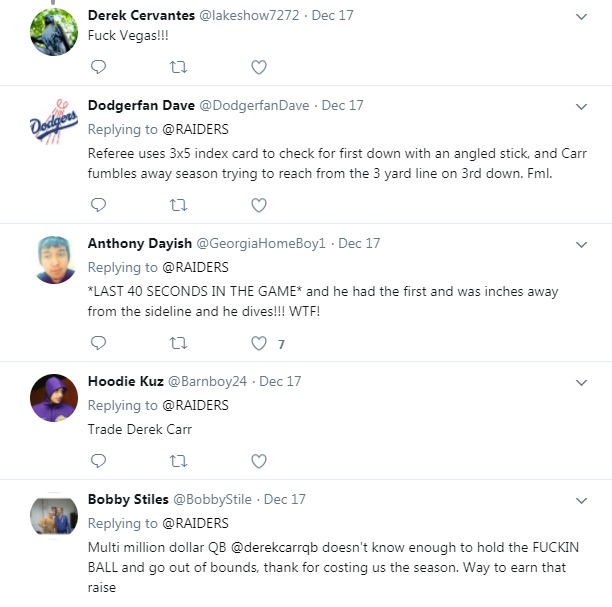
Task: Reply to Hoodie Kuz's tweet
Action: [98, 461]
